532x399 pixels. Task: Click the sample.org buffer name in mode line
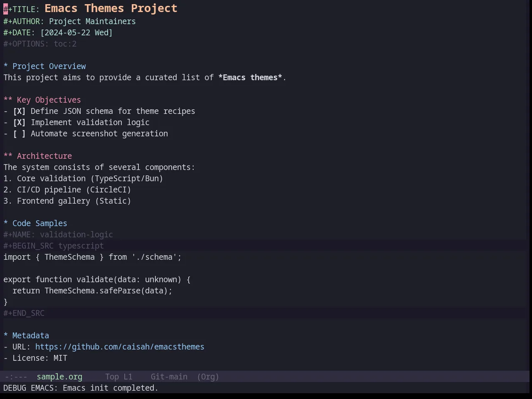coord(59,377)
